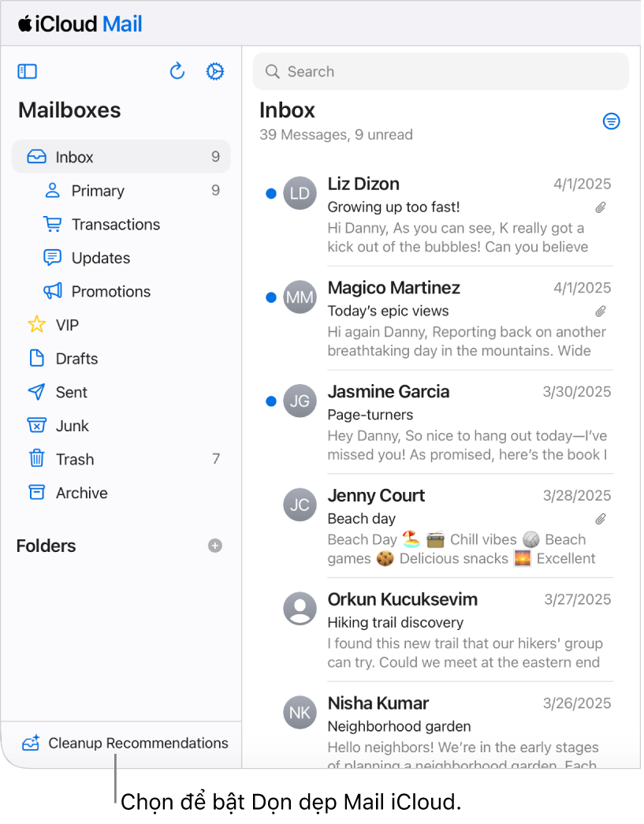Click the Archive box icon

pyautogui.click(x=36, y=492)
